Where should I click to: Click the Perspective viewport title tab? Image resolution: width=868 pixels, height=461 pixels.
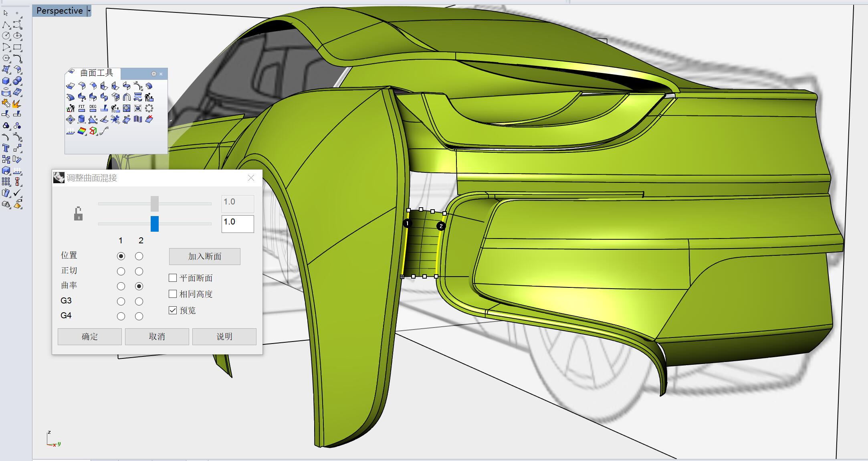pos(59,11)
